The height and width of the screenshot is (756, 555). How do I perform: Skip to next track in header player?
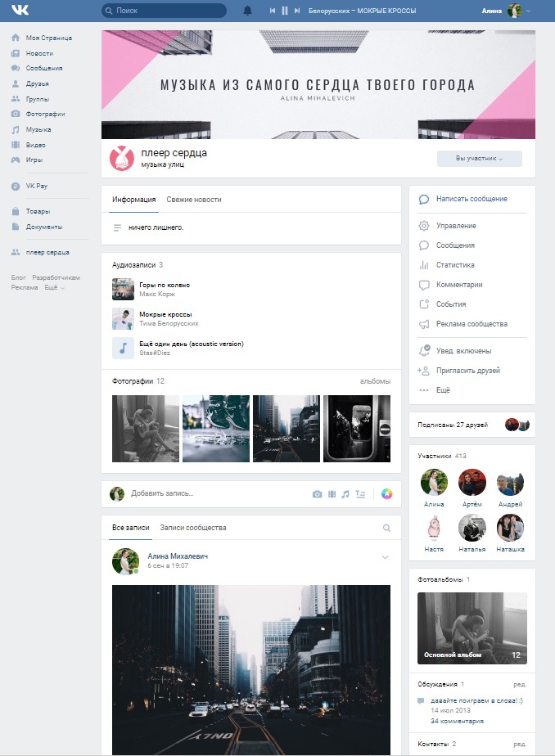tap(297, 11)
